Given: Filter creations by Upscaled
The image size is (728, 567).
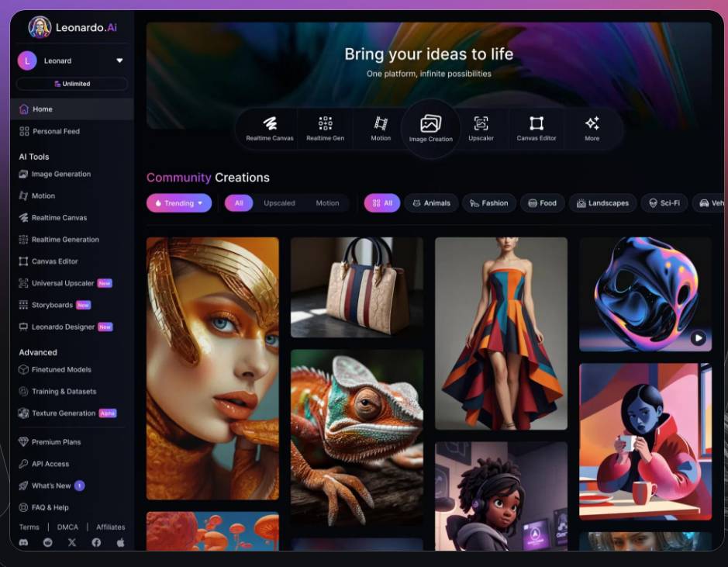Looking at the screenshot, I should 279,203.
